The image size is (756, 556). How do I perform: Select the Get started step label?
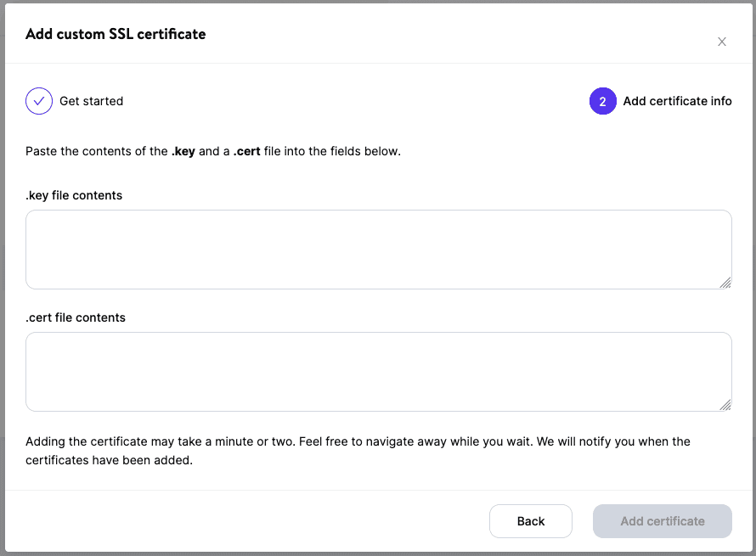(91, 100)
